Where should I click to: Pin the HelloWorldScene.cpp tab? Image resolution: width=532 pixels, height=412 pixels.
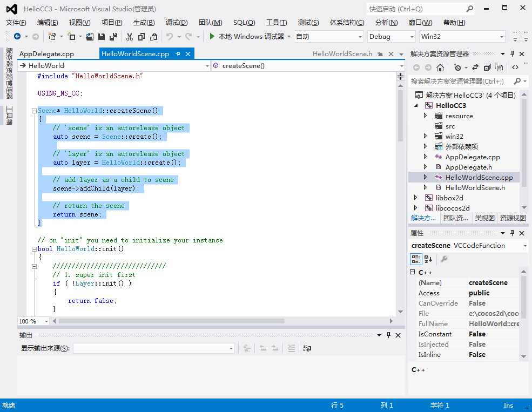(x=178, y=53)
